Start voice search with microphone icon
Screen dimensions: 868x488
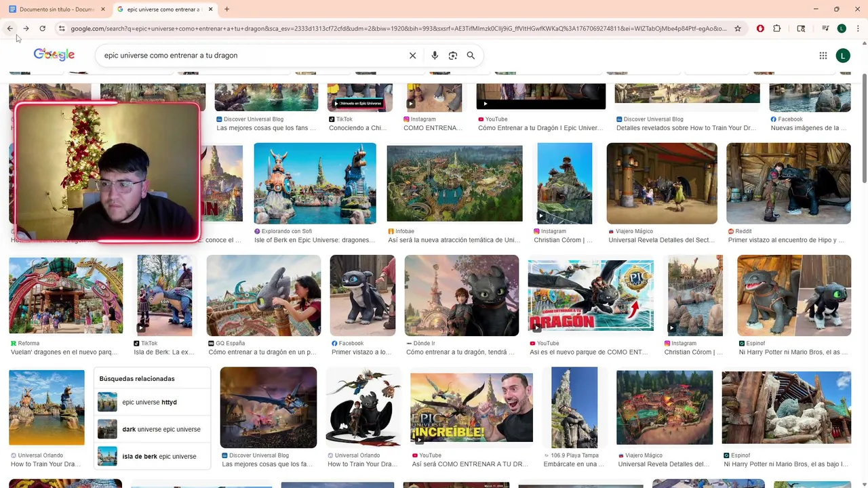435,56
